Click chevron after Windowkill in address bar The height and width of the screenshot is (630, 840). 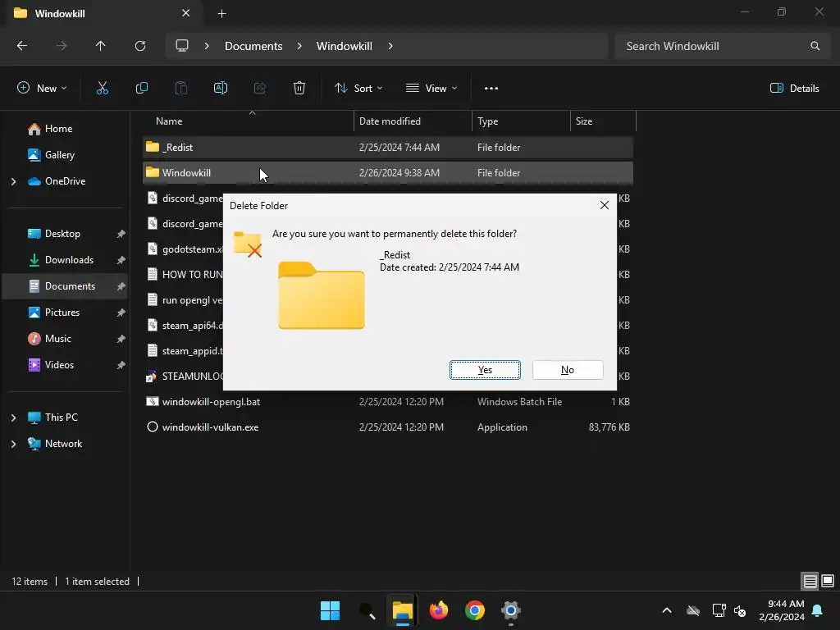(390, 46)
